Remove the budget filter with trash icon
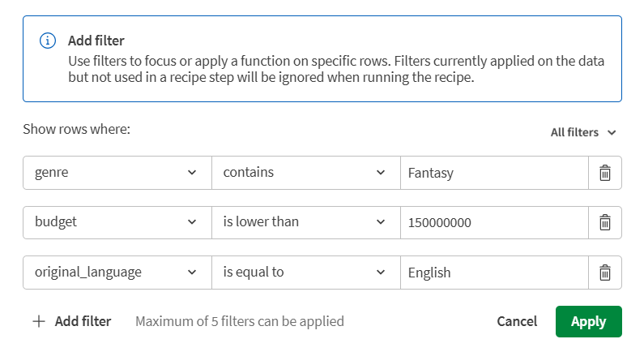 pyautogui.click(x=604, y=222)
